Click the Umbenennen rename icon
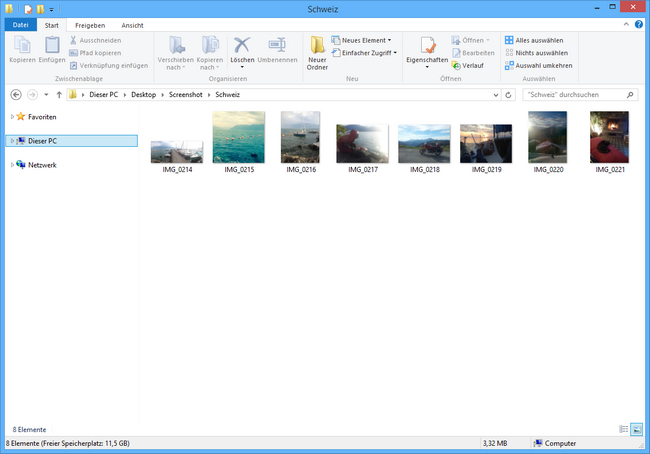The height and width of the screenshot is (454, 650). pyautogui.click(x=276, y=45)
